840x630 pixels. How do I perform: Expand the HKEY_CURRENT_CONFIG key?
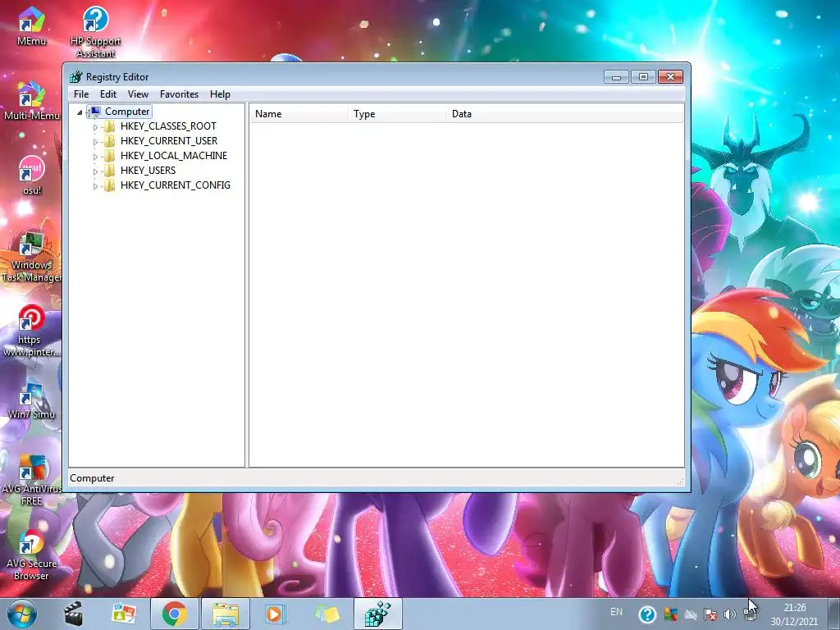coord(95,186)
